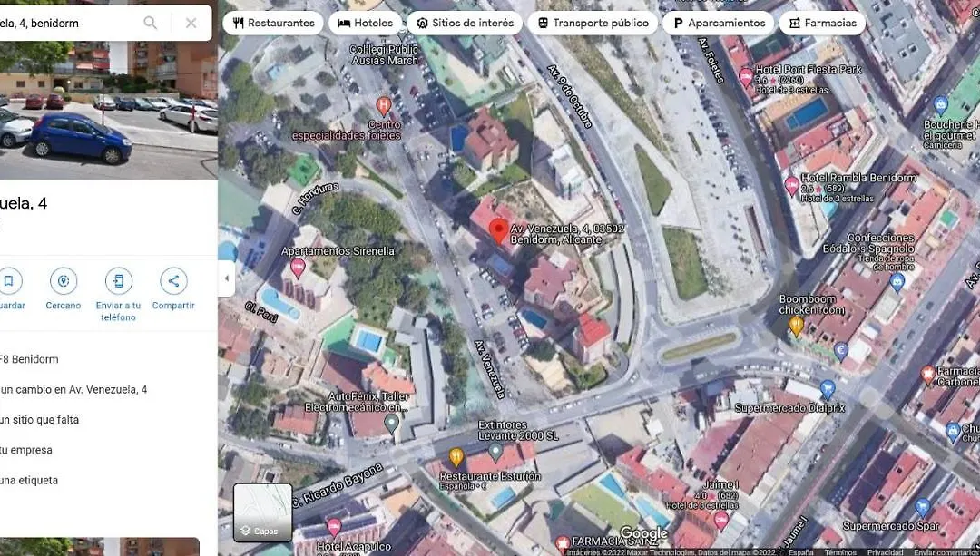Click the FARMACIA SAINZ marker
The image size is (980, 556).
coord(563,542)
